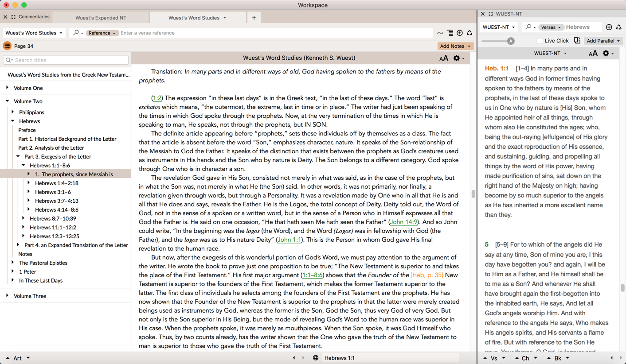Click the plus-circle icon in the Word Studies search bar
The width and height of the screenshot is (626, 364).
(460, 33)
